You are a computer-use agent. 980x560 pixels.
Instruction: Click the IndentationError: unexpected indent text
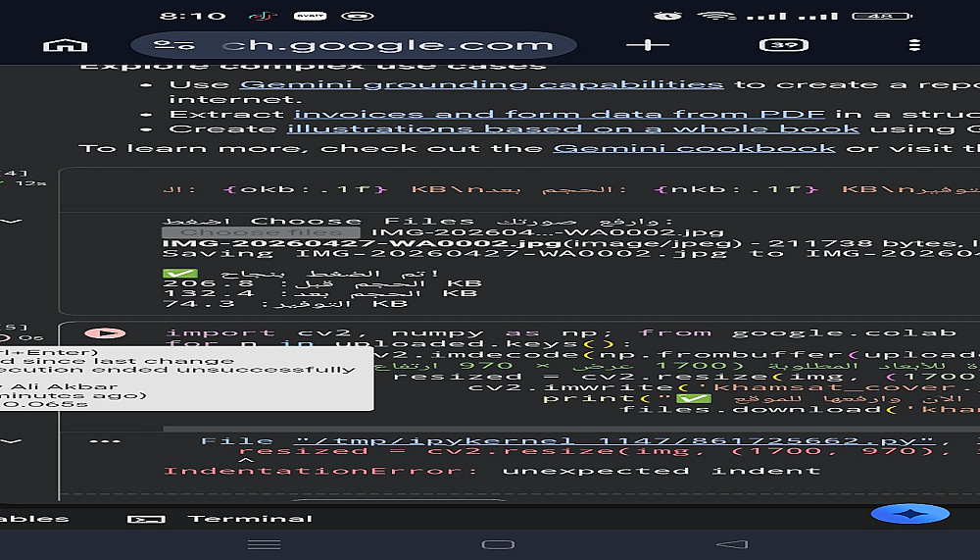491,471
